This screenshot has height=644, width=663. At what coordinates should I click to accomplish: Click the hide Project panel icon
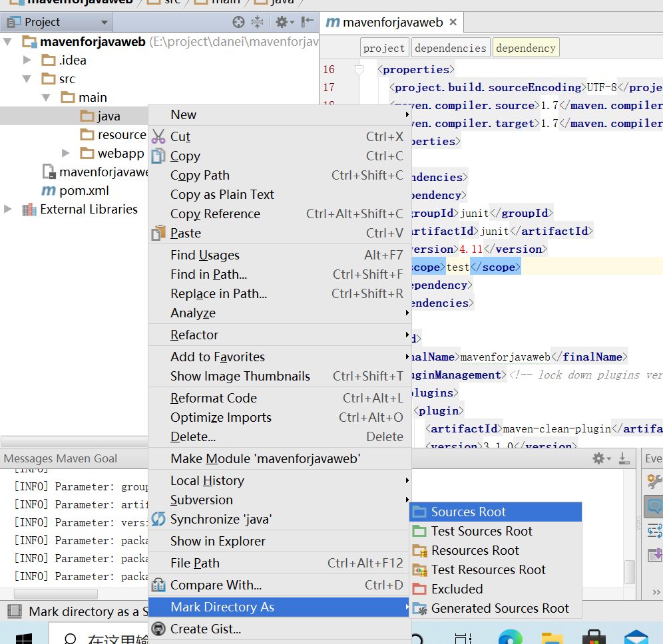pyautogui.click(x=308, y=22)
